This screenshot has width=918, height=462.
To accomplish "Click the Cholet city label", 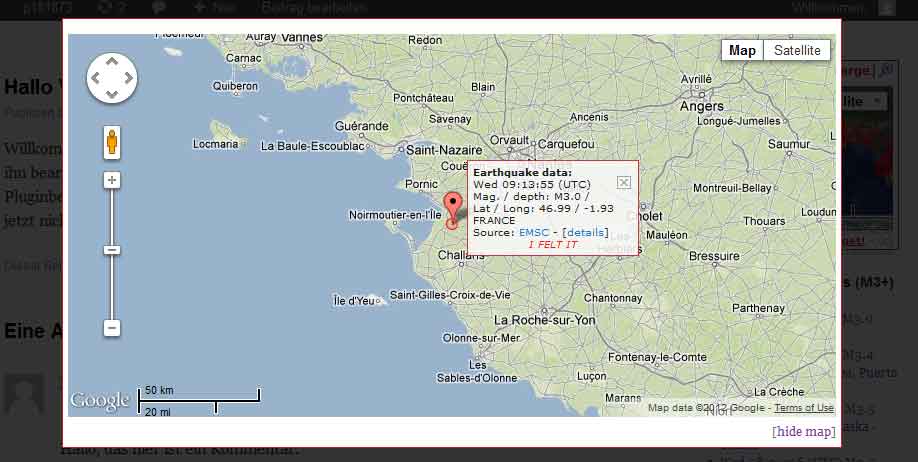I will pyautogui.click(x=645, y=216).
